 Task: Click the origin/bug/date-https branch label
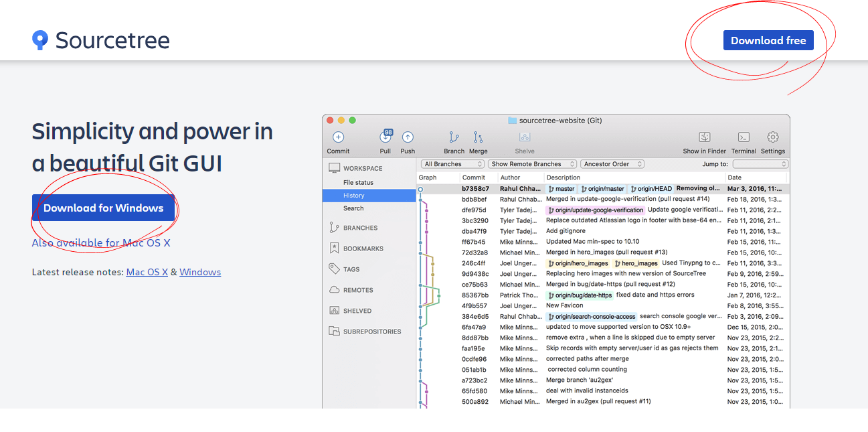tap(580, 295)
